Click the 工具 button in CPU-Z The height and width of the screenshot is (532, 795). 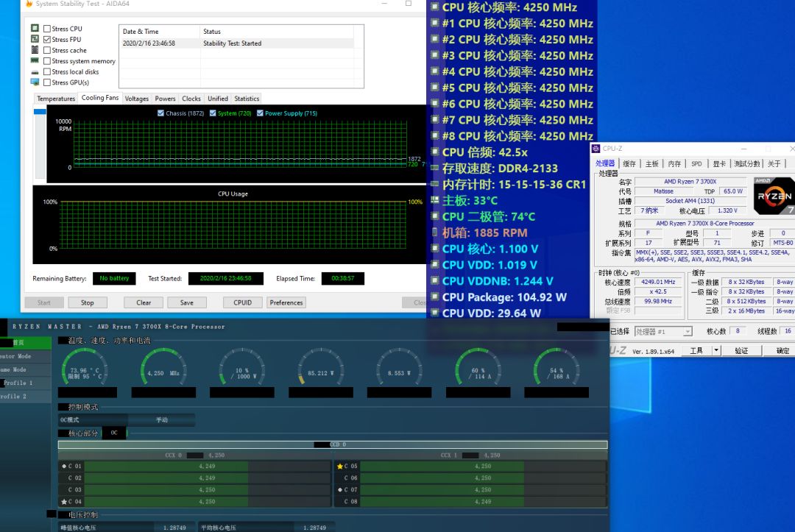pyautogui.click(x=696, y=350)
